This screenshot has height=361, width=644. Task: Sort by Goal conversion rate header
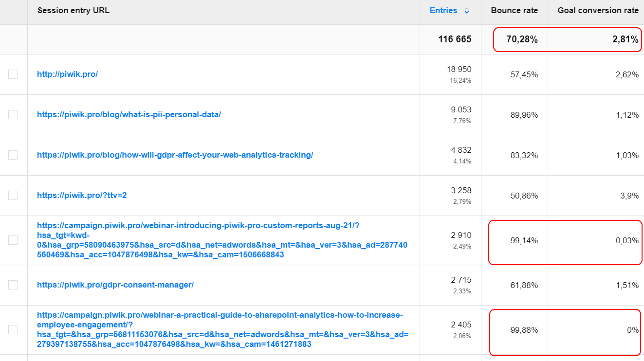point(598,10)
